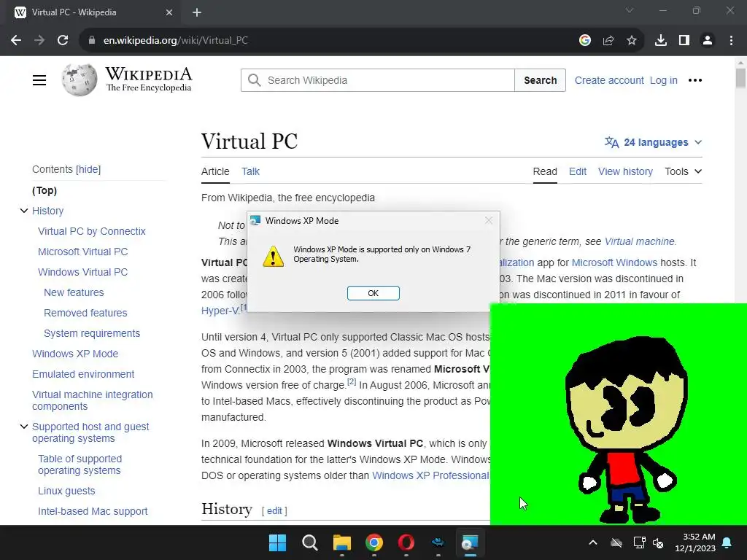Jump to Windows XP Mode section
Viewport: 747px width, 560px height.
click(75, 354)
